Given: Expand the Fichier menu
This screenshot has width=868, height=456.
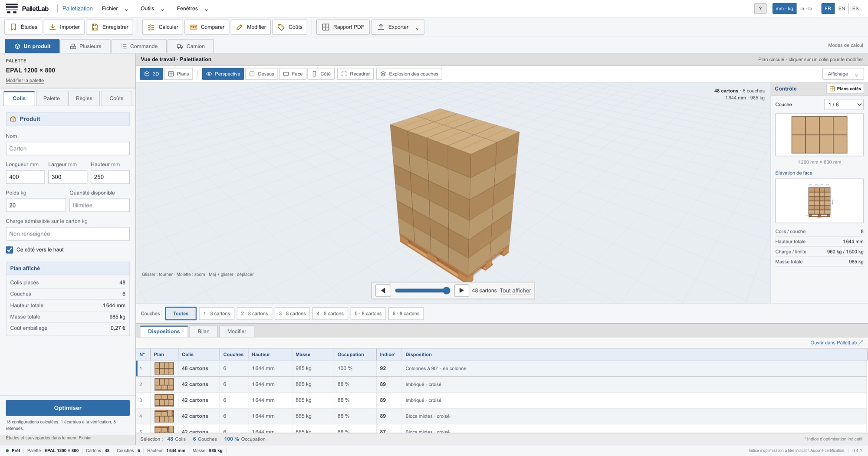Looking at the screenshot, I should 115,9.
